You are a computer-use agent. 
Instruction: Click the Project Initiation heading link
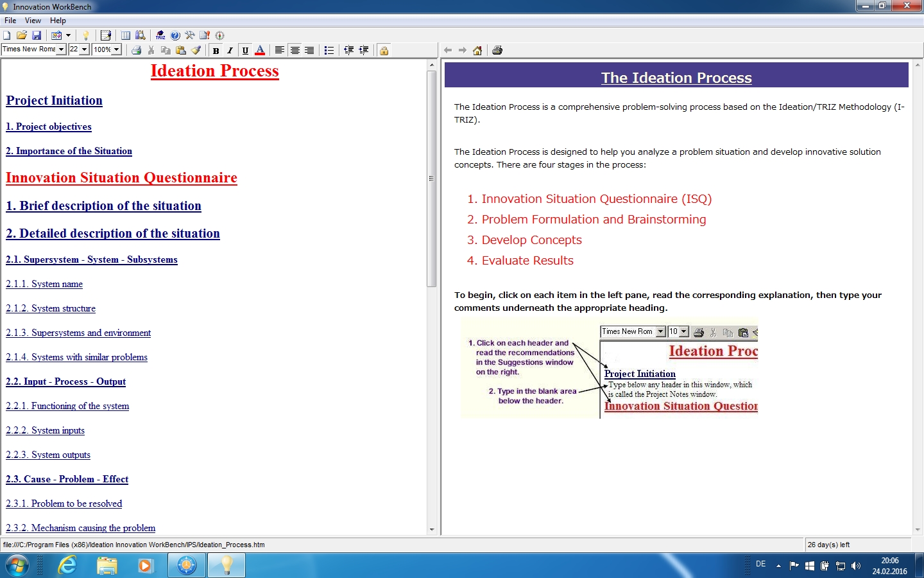tap(54, 100)
